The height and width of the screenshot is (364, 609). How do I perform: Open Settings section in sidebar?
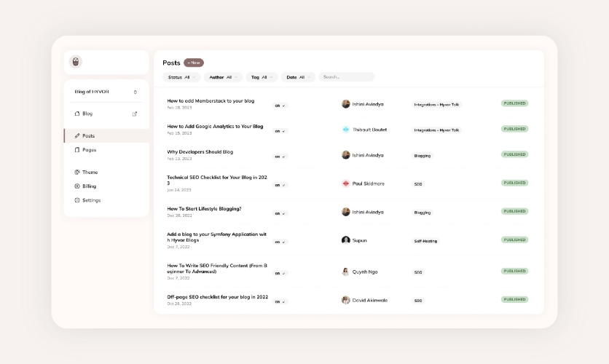click(x=106, y=200)
